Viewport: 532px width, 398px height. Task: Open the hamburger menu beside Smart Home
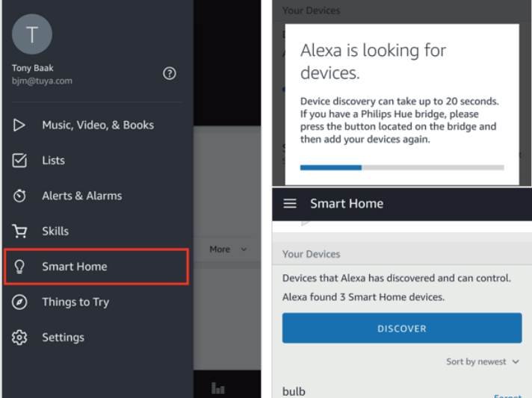[x=290, y=203]
